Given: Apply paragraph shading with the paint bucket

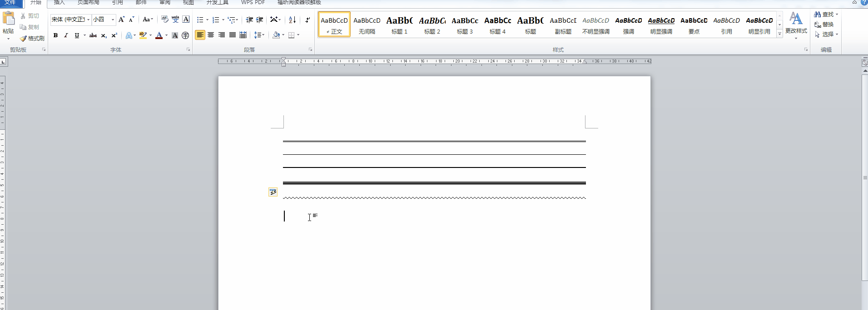Looking at the screenshot, I should click(276, 35).
